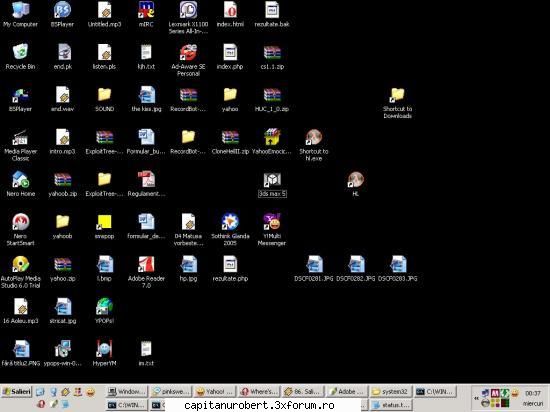Select the Ad-Aware SE Personal icon

point(188,52)
